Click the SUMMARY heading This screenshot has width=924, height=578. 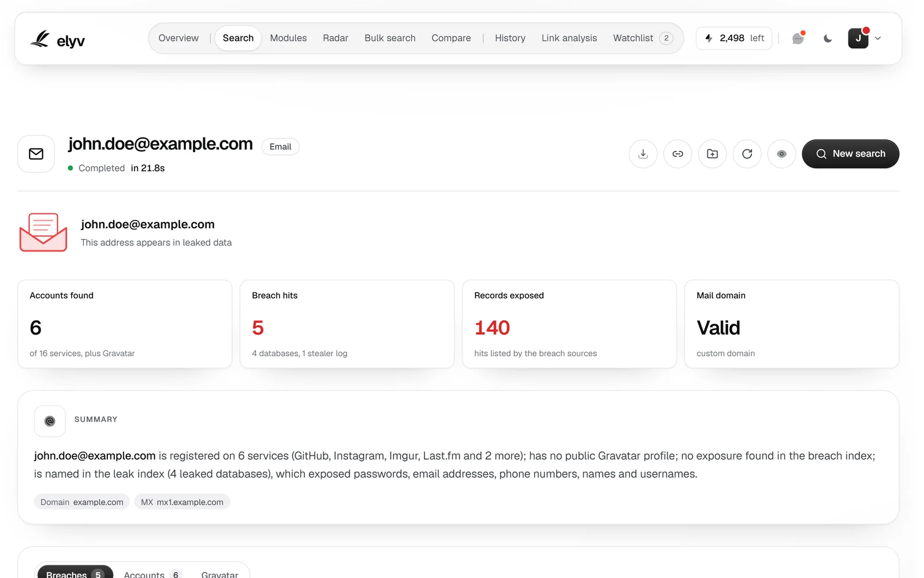[x=96, y=419]
